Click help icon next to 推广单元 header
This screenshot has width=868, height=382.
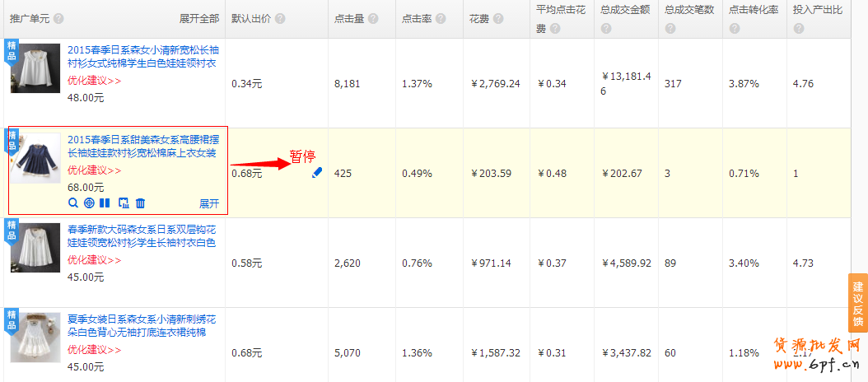(58, 19)
